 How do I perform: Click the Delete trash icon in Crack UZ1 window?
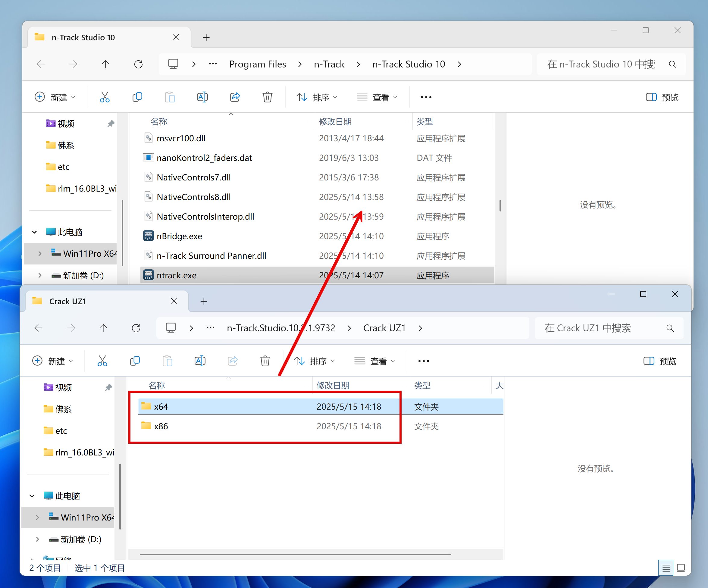265,361
